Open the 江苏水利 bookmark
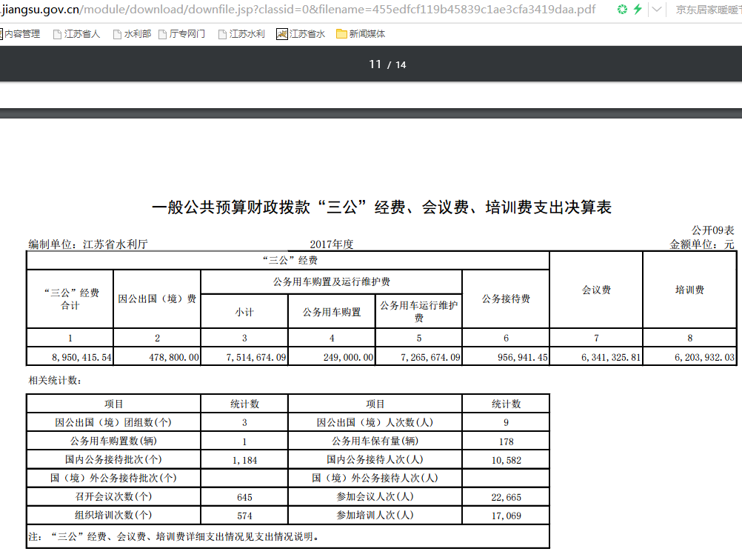Viewport: 742px width, 560px height. [x=241, y=34]
